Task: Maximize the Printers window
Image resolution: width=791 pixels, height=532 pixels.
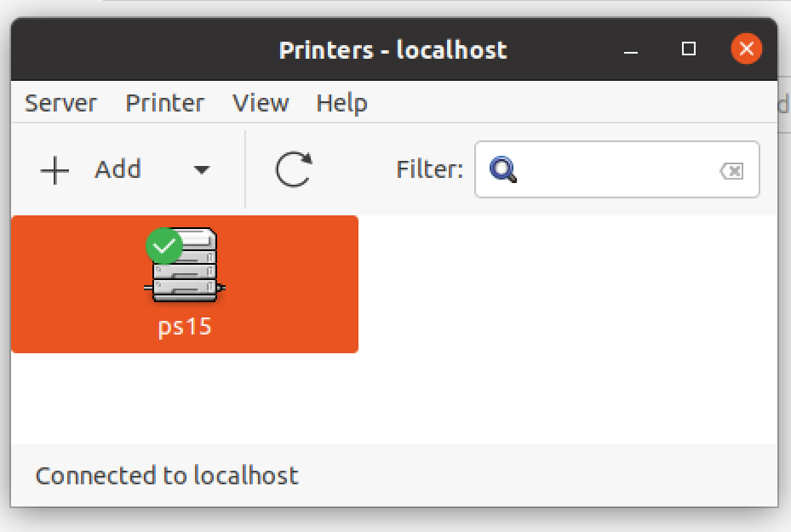Action: [689, 49]
